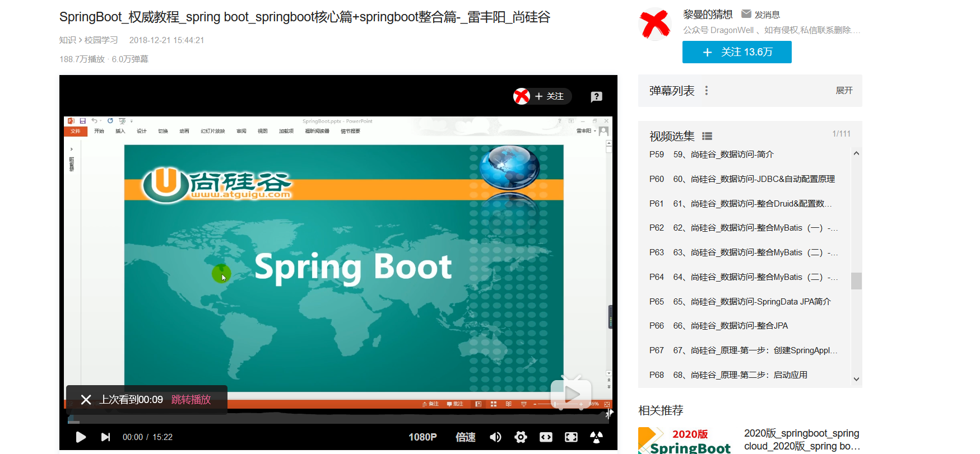Open the 1080P quality selector
This screenshot has height=454, width=980.
point(422,437)
